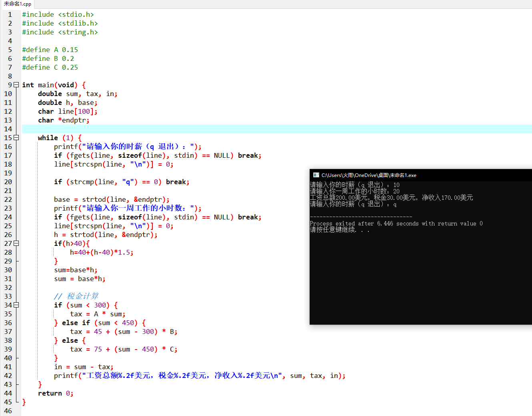
Task: Click line number 46 in the gutter
Action: click(x=8, y=411)
